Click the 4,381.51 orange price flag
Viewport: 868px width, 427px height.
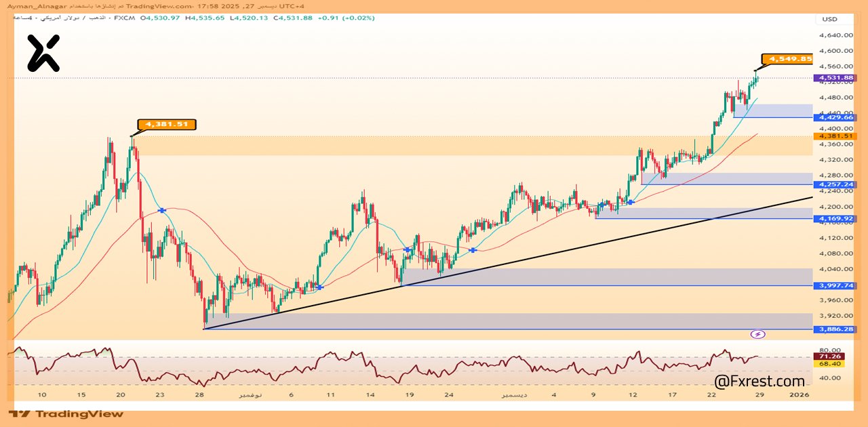(x=165, y=125)
